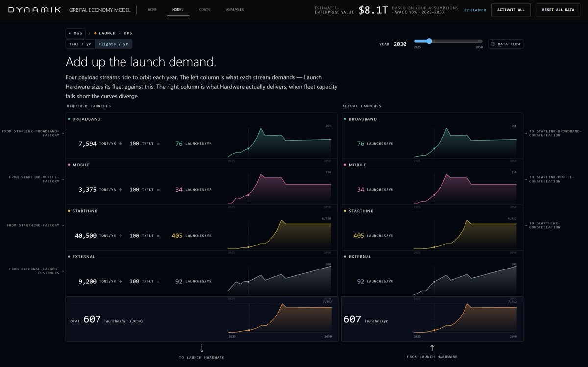Click the required total launches chart
Screen dimensions: 588x367
point(279,319)
